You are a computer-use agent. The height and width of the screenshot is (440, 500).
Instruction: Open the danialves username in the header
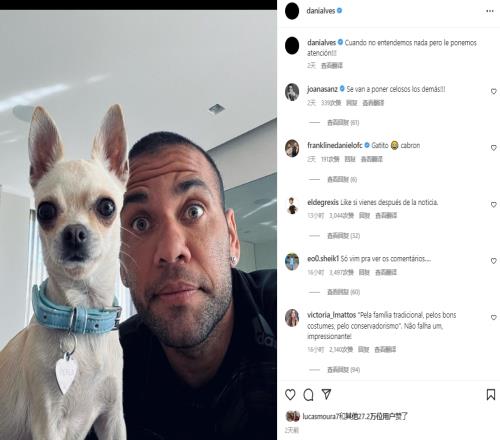(x=321, y=11)
